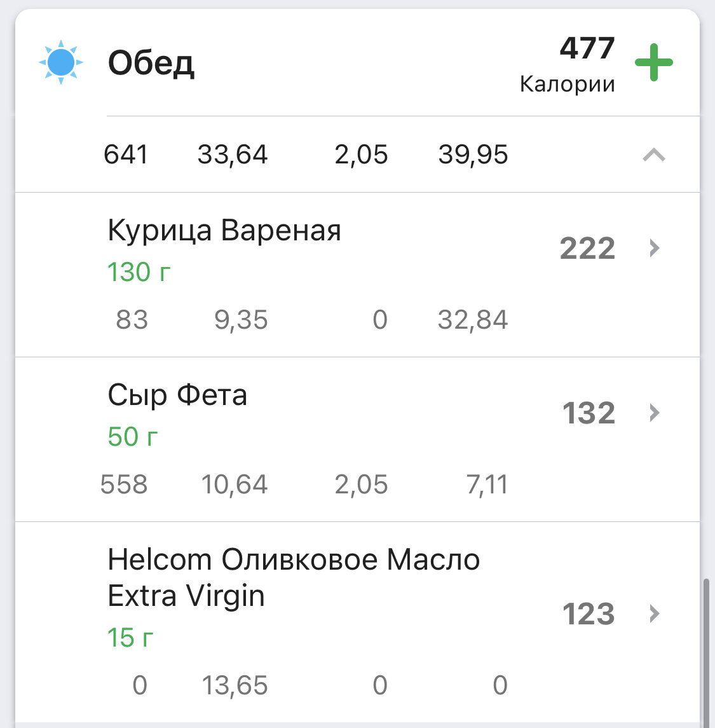
Task: Edit the 15 г olive oil portion
Action: click(130, 638)
